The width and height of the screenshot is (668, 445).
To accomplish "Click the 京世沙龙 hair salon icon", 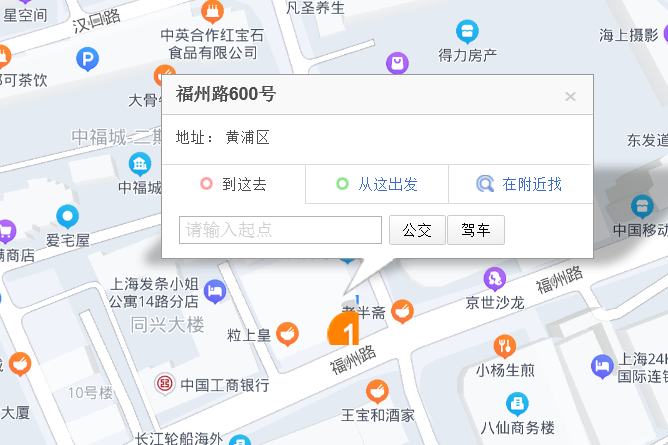I will [495, 279].
